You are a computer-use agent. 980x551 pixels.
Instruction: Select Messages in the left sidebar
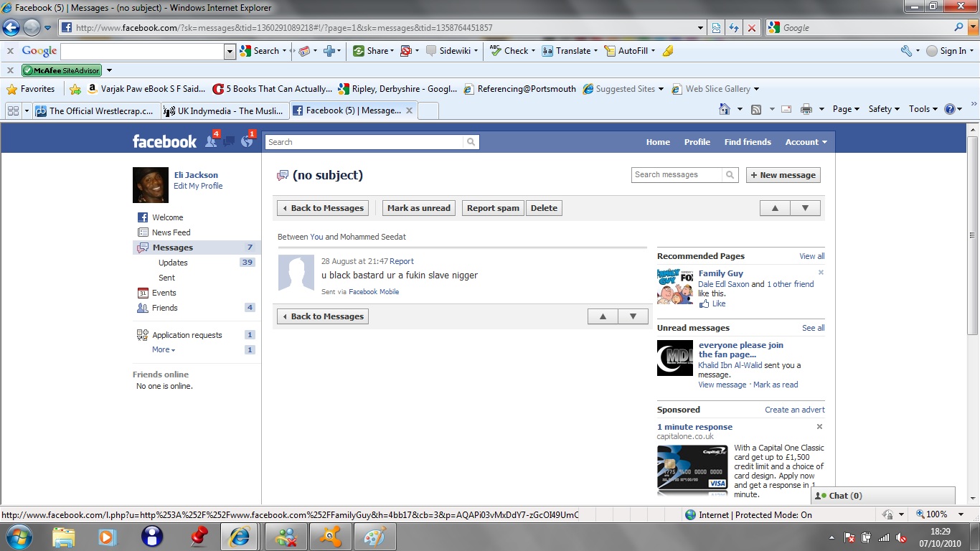[x=172, y=248]
